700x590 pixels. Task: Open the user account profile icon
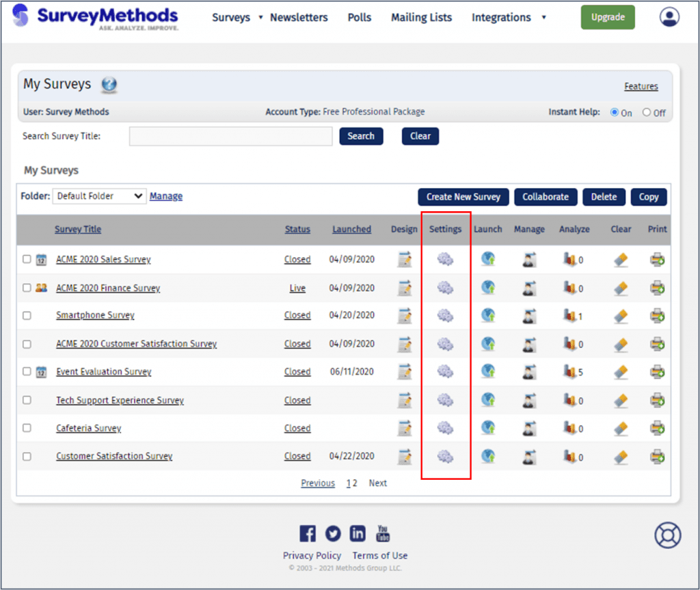point(669,17)
